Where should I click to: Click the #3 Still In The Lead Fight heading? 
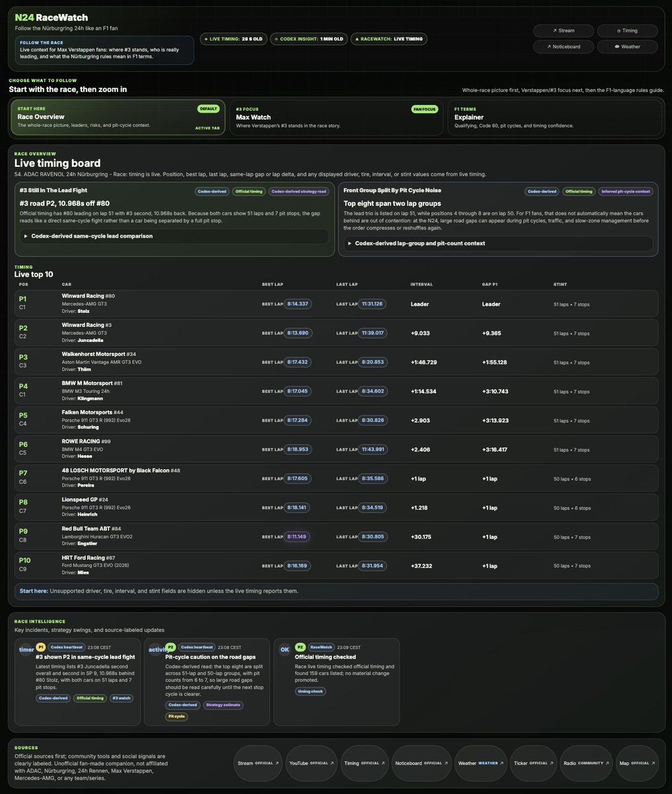tap(54, 191)
